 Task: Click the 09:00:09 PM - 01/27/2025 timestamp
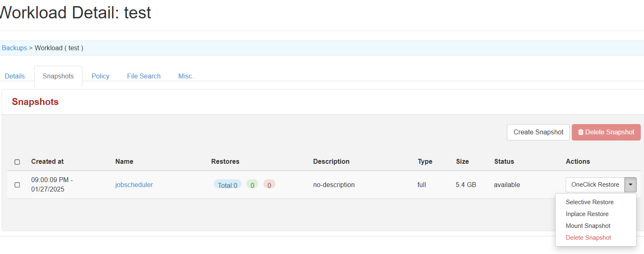tap(52, 185)
